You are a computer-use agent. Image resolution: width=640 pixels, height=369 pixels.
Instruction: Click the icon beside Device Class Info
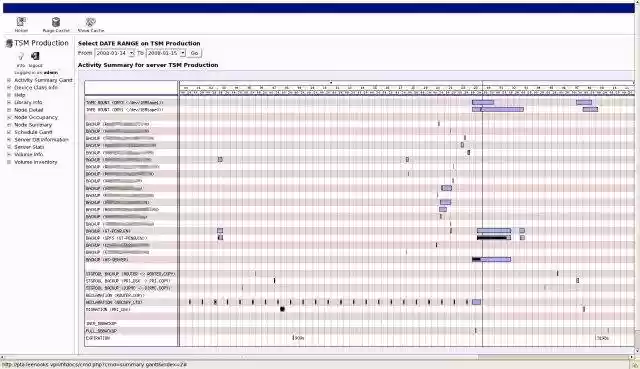coord(9,88)
